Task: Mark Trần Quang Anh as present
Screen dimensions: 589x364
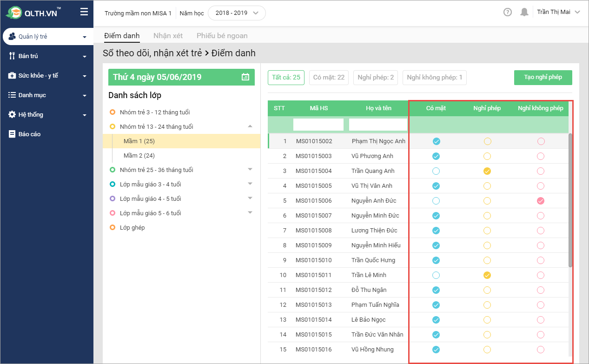Action: coord(436,171)
